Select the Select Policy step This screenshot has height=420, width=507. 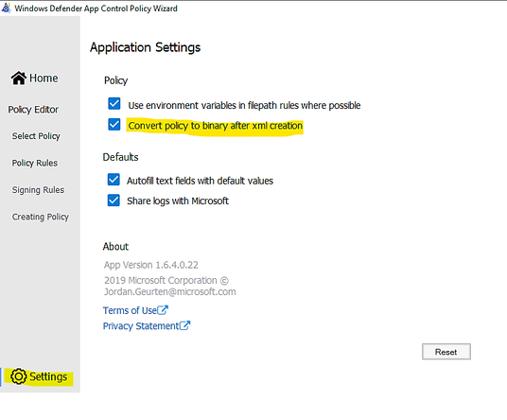click(x=36, y=136)
